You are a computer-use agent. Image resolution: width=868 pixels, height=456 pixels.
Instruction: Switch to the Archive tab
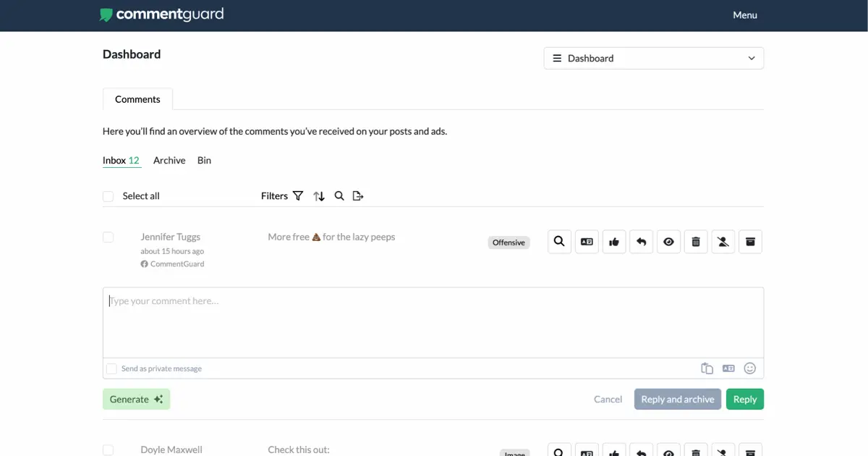point(169,160)
